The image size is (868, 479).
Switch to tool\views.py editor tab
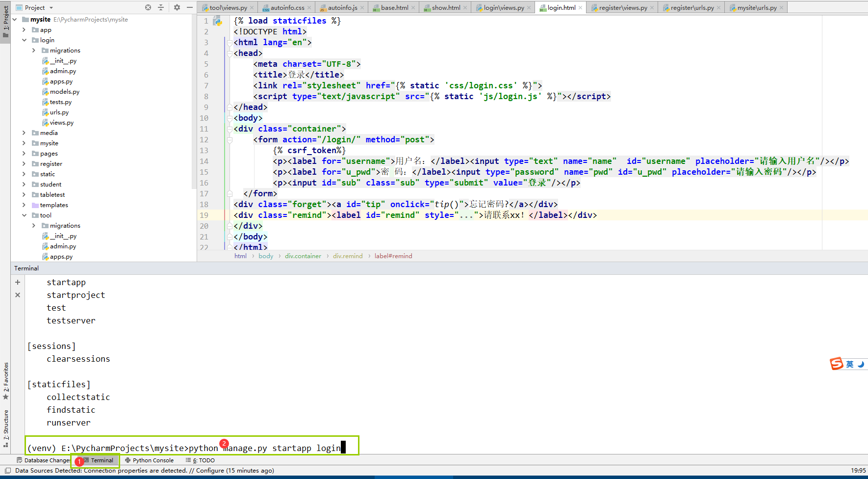coord(228,7)
